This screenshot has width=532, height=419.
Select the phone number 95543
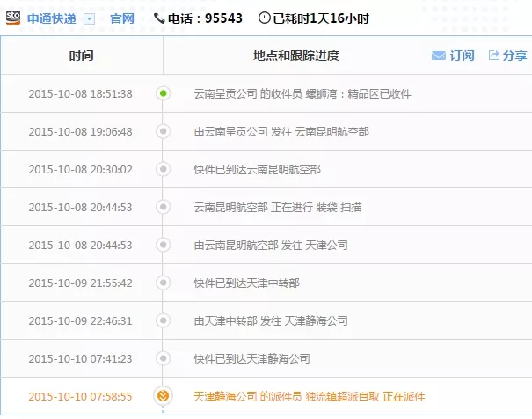[223, 18]
